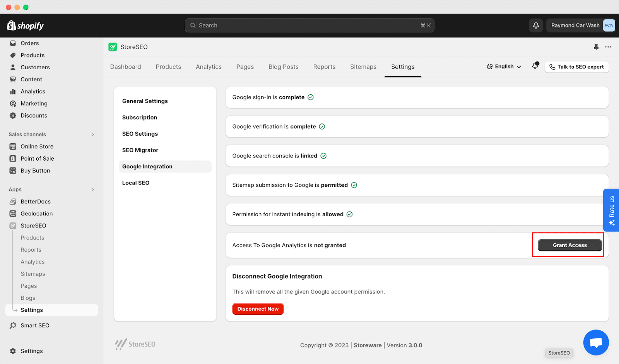The height and width of the screenshot is (364, 619).
Task: Expand the Sales channels section
Action: coord(93,134)
